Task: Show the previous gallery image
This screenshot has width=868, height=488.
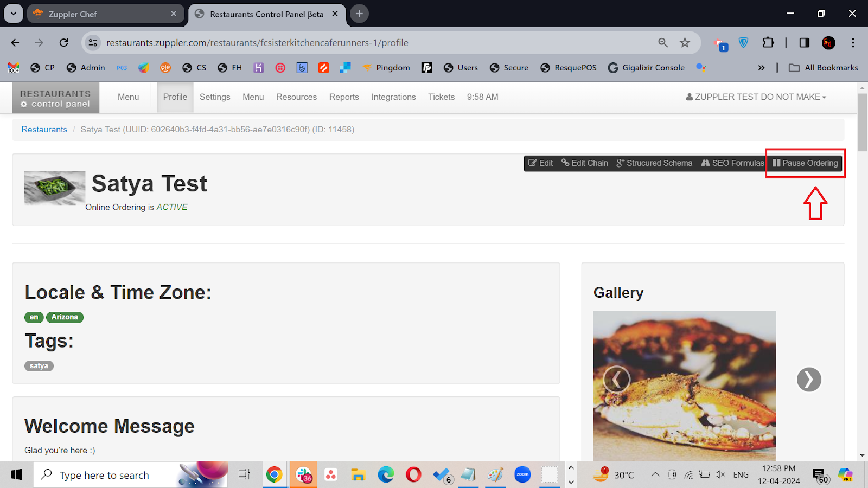Action: coord(616,380)
